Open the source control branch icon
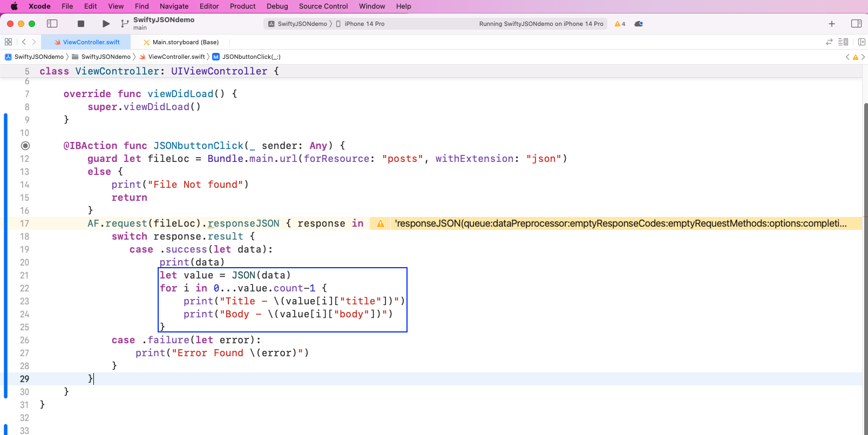This screenshot has height=435, width=868. 125,24
